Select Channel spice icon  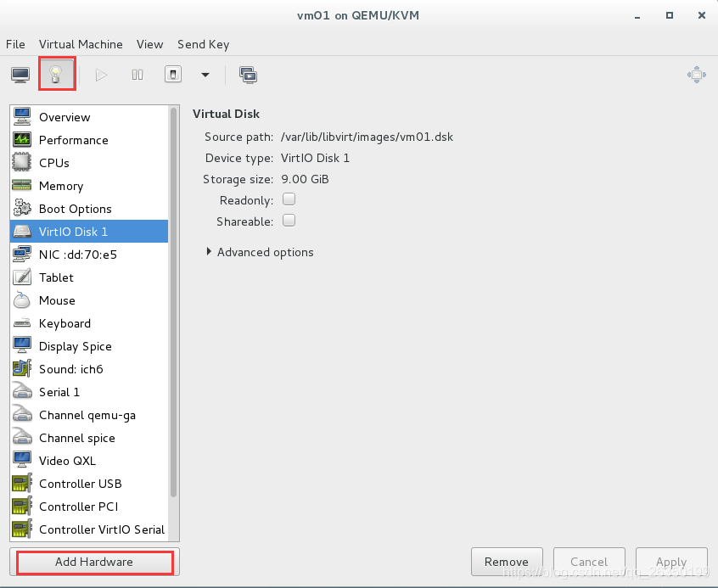click(x=22, y=437)
